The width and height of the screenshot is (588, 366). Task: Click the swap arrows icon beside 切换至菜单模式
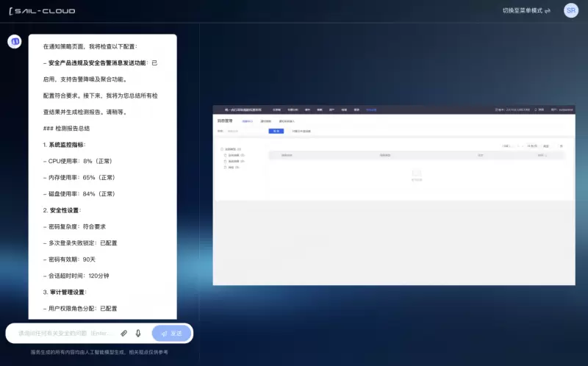(548, 11)
